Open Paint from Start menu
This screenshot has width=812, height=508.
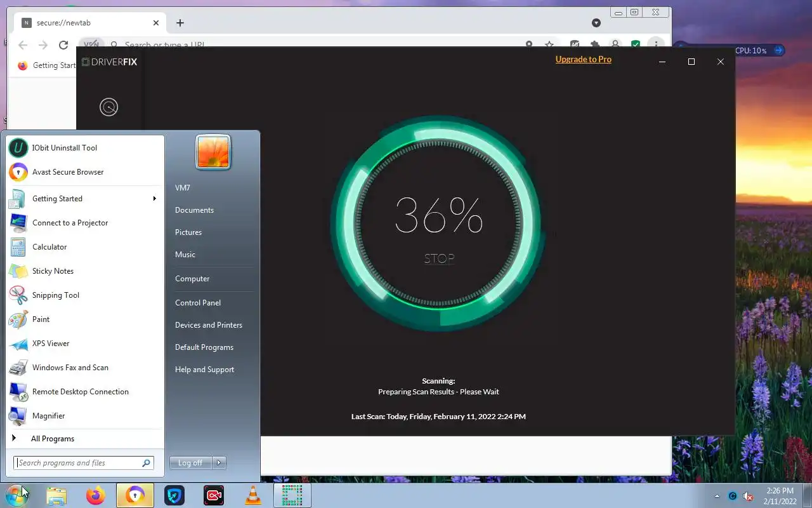(85, 319)
